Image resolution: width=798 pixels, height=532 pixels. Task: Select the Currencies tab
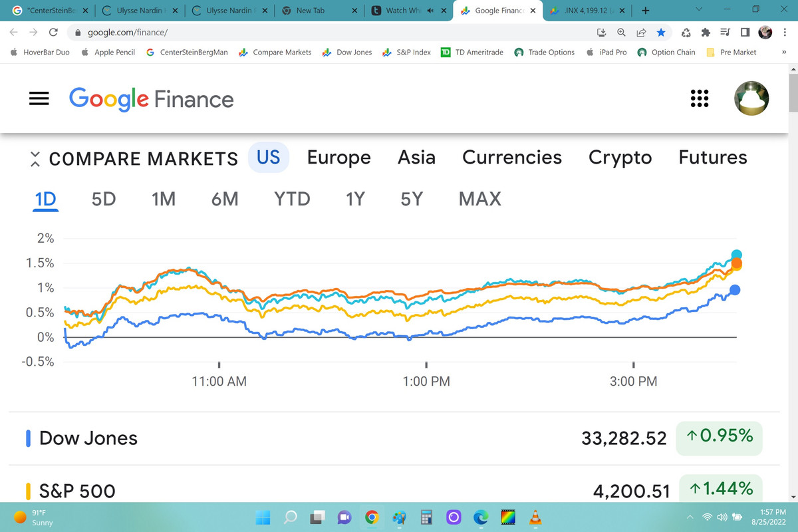512,157
